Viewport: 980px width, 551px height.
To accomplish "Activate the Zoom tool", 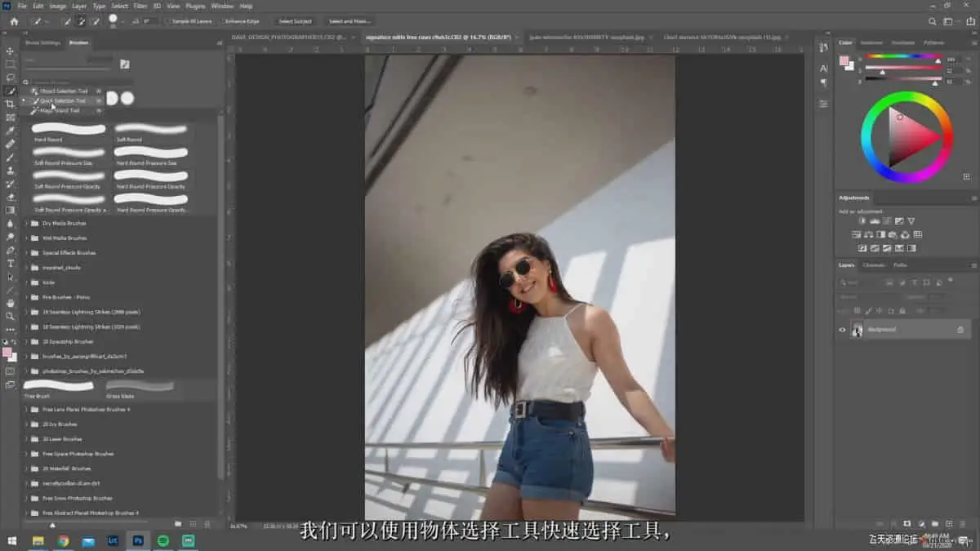I will click(x=11, y=316).
